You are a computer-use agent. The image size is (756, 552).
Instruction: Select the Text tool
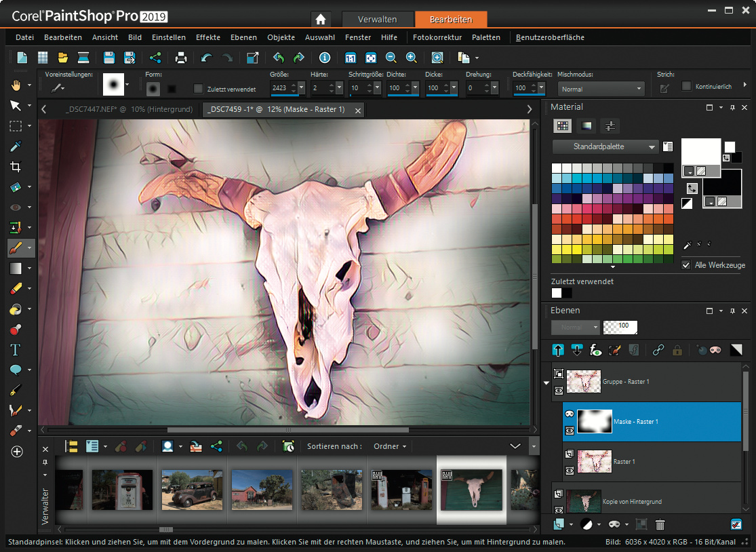[16, 350]
